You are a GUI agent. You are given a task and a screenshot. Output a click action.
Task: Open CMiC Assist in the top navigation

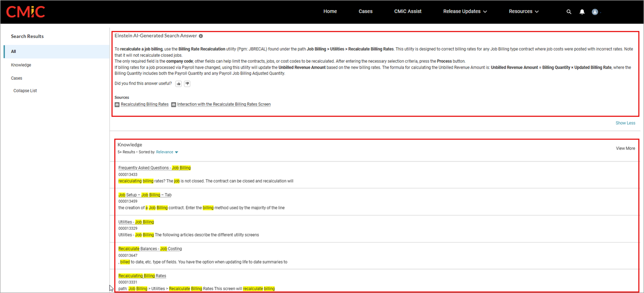click(x=407, y=11)
